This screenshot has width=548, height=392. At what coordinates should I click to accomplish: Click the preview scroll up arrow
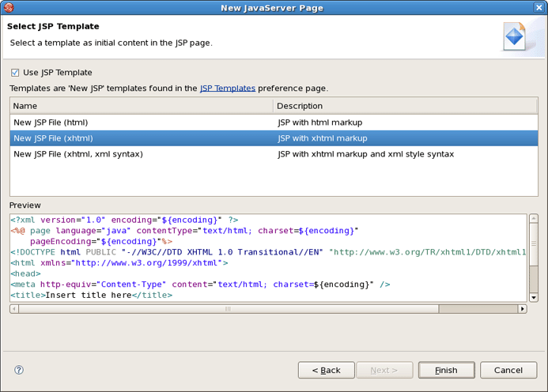[533, 219]
